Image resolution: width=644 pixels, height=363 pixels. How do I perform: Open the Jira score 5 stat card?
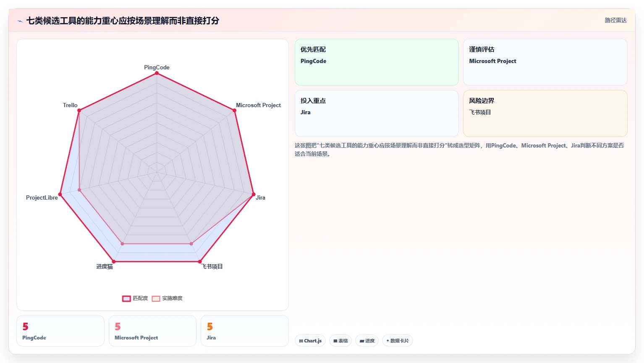(x=245, y=331)
